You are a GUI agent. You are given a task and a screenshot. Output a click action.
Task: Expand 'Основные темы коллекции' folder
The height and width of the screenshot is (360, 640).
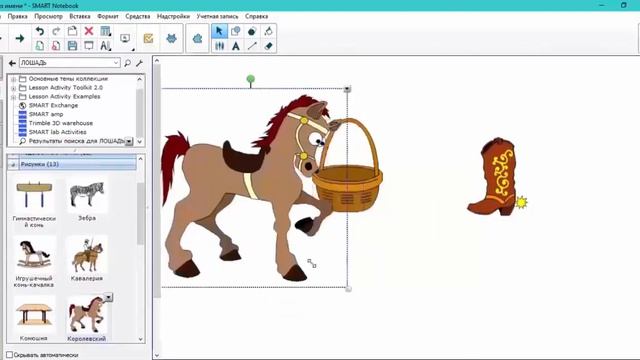coord(13,79)
